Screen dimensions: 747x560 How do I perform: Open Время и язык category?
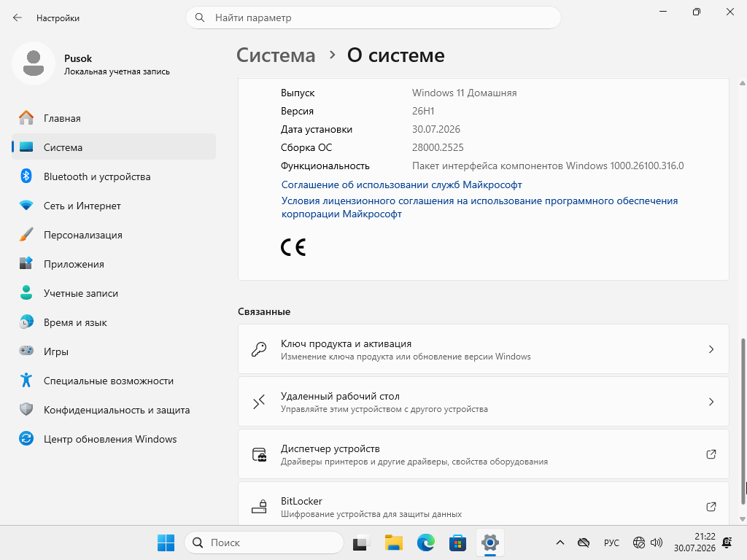[114, 322]
